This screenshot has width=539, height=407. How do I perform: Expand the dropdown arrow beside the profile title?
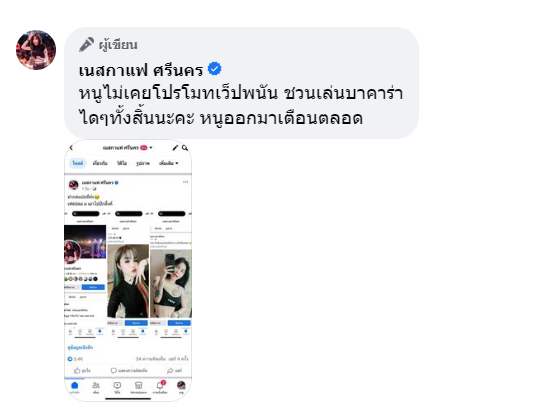[x=151, y=148]
